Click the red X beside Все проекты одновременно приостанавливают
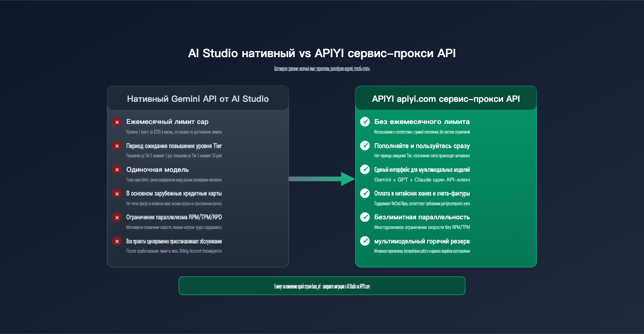The width and height of the screenshot is (644, 334). click(117, 241)
